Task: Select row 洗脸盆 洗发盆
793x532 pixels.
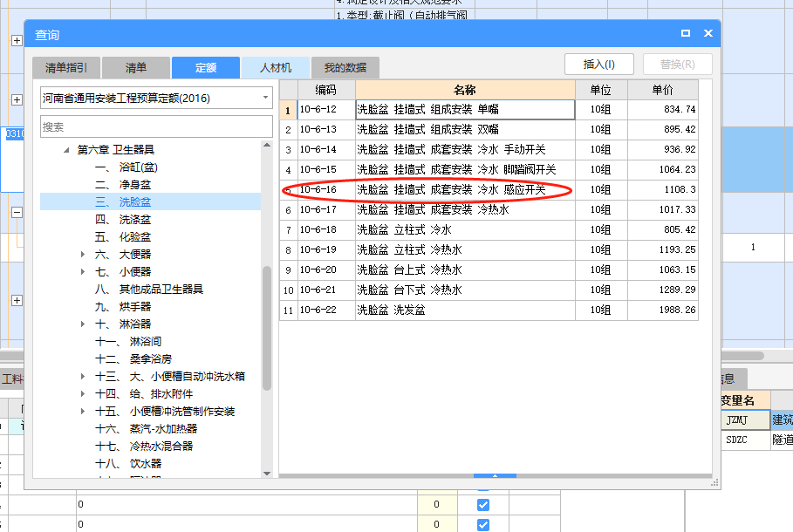Action: pos(489,310)
